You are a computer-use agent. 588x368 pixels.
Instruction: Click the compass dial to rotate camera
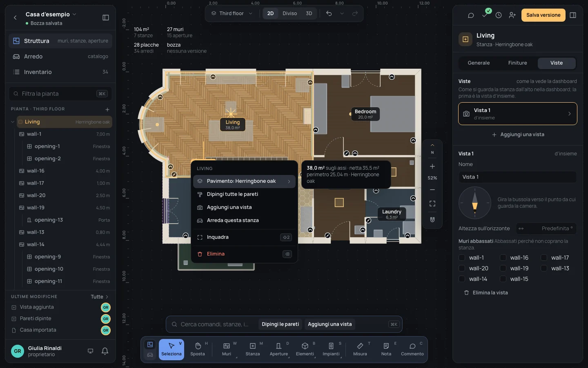[x=474, y=203]
